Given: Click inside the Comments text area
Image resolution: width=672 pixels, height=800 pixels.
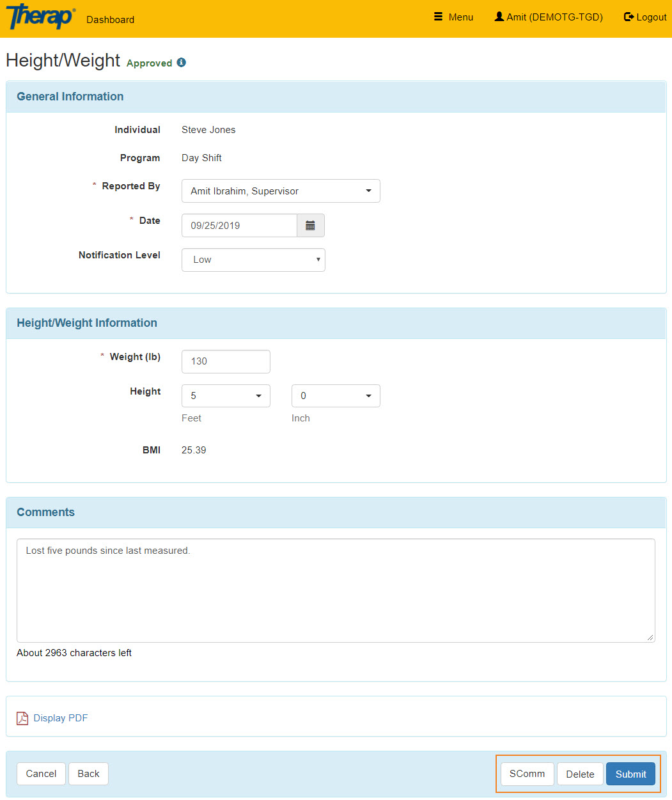Looking at the screenshot, I should tap(336, 590).
